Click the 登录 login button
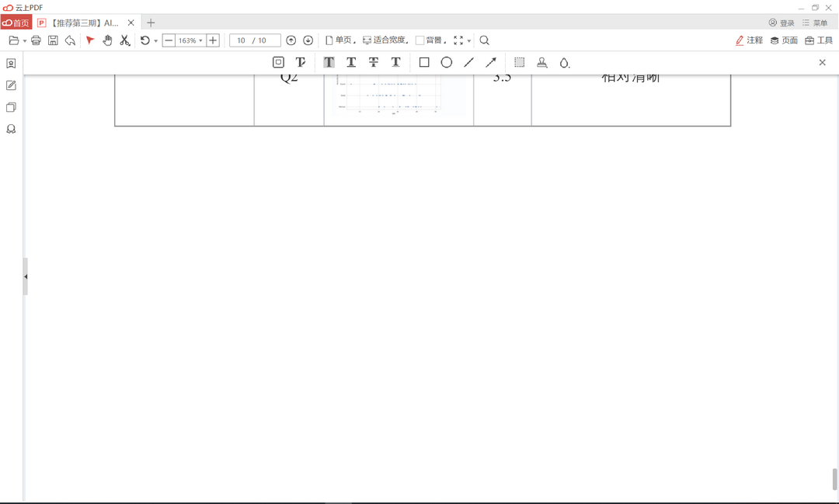This screenshot has width=839, height=504. pos(782,23)
